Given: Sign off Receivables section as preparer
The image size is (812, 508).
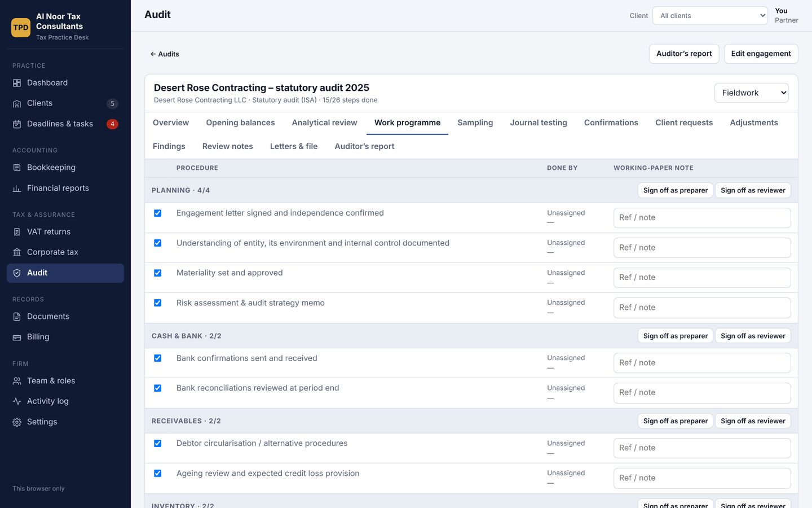Looking at the screenshot, I should [x=675, y=421].
